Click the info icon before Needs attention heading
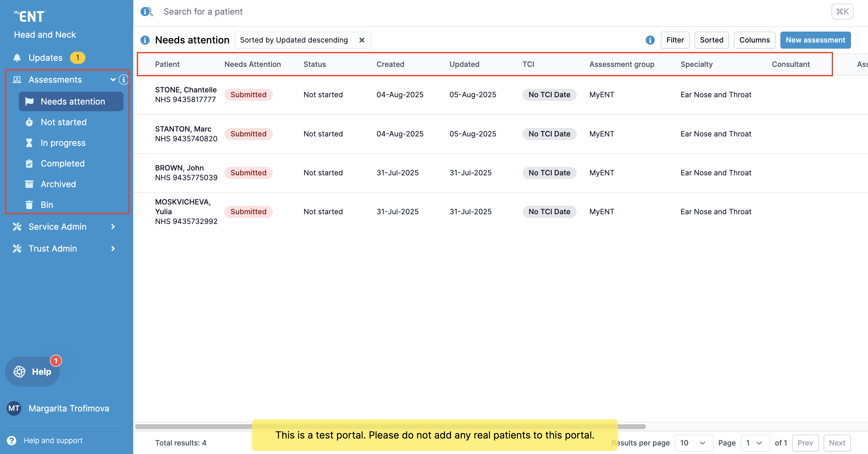 [x=145, y=40]
